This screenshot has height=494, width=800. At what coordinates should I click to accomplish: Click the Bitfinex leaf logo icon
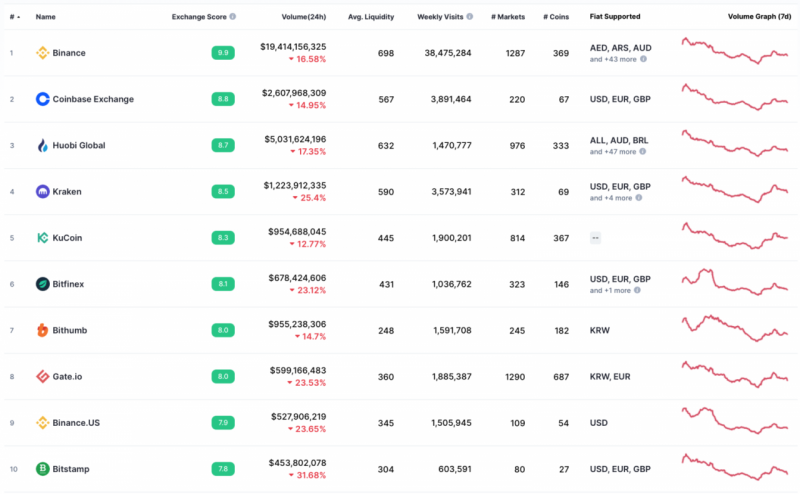pos(42,284)
